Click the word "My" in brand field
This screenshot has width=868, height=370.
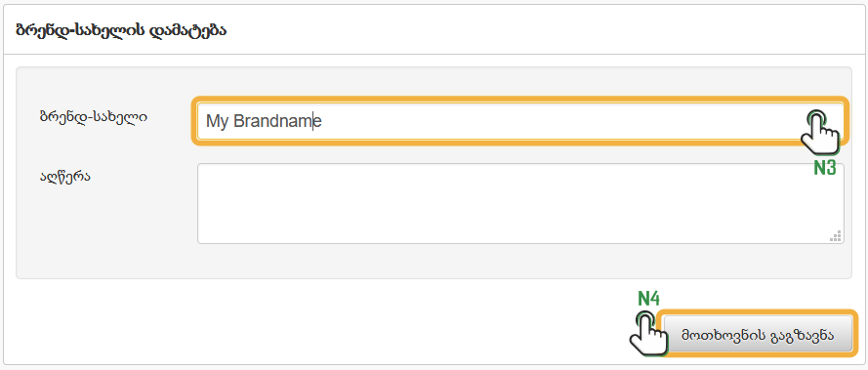217,121
